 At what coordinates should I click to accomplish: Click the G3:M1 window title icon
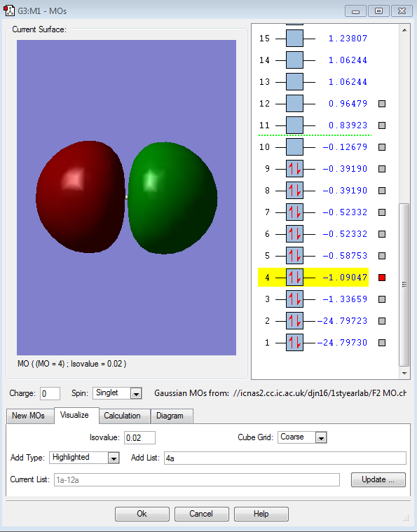[x=9, y=11]
